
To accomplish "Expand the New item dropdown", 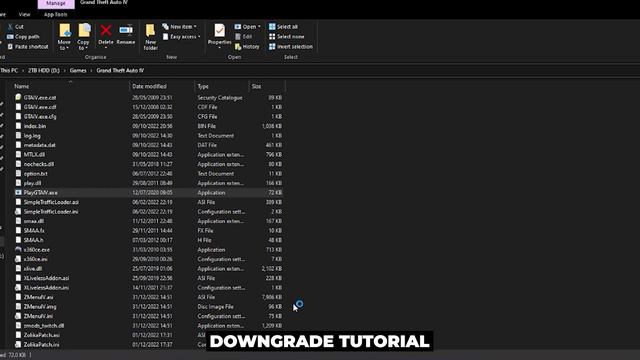I will [195, 27].
